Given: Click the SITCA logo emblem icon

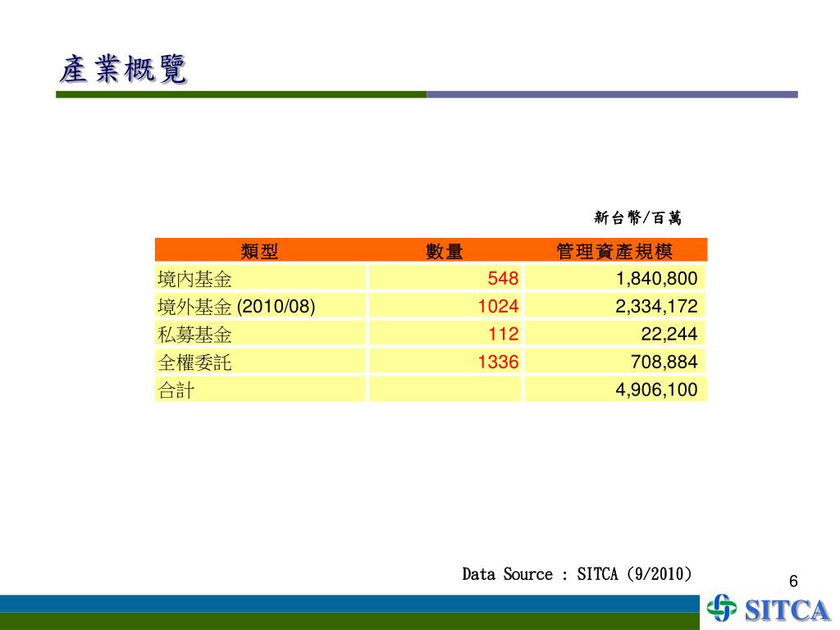Looking at the screenshot, I should point(722,608).
